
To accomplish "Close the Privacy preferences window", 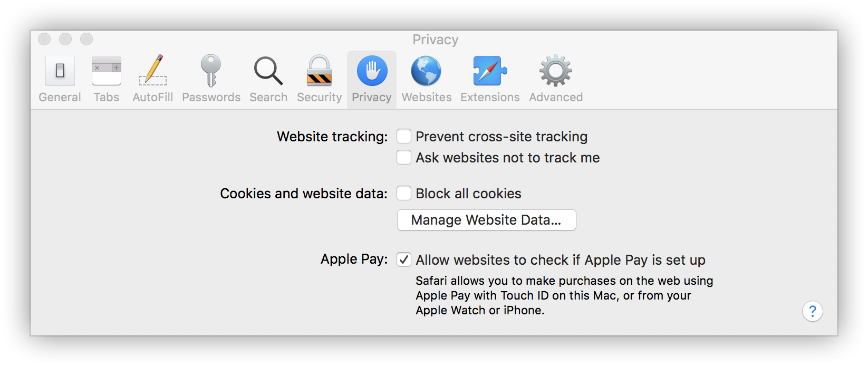I will pyautogui.click(x=44, y=39).
